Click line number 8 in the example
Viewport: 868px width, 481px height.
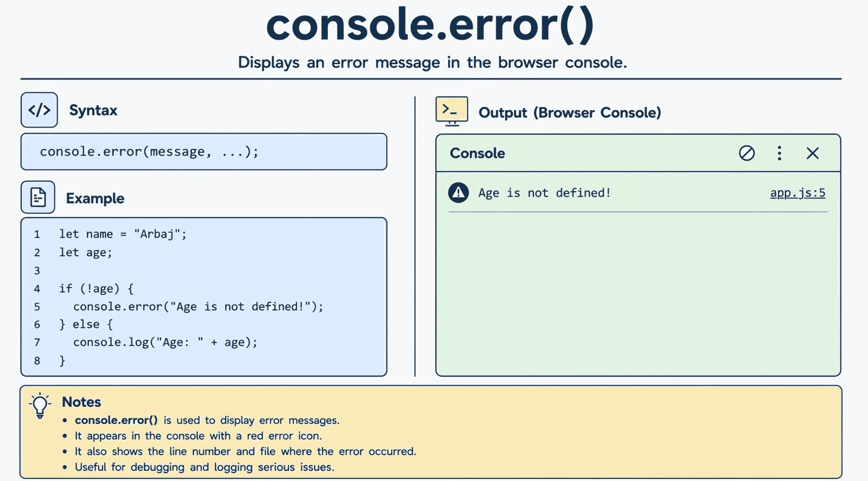tap(37, 361)
